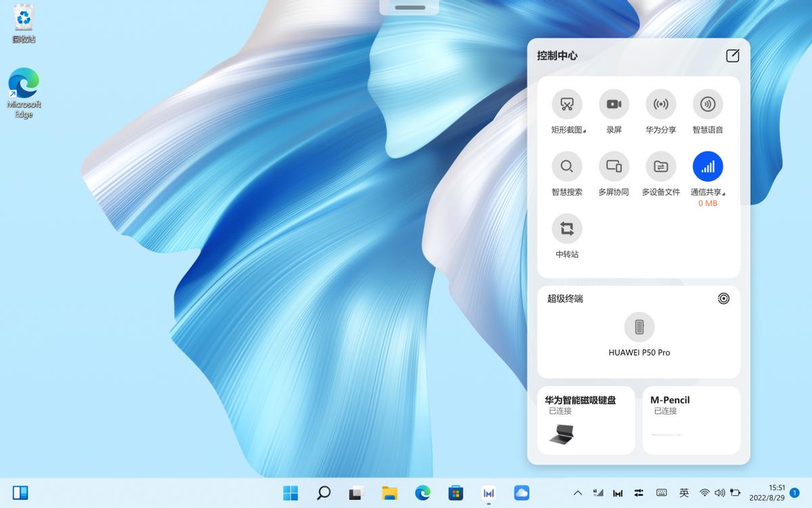The width and height of the screenshot is (812, 508).
Task: Open smart search (智慧搜索)
Action: click(x=566, y=167)
